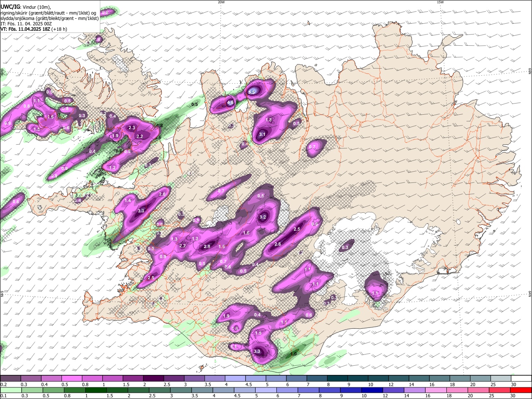Image resolution: width=532 pixels, height=399 pixels.
Task: Click the '0.2' label on the snow scale
Action: 3,384
